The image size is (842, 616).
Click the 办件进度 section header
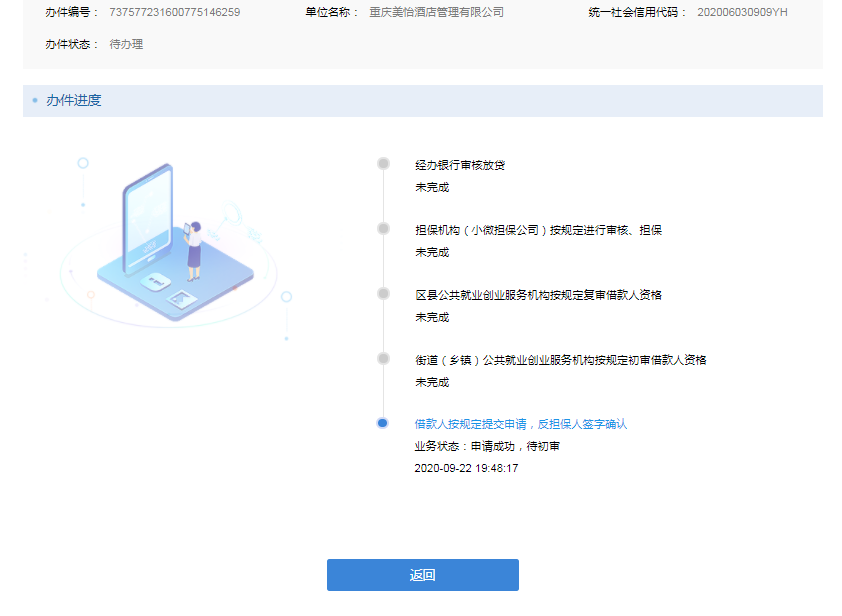point(423,100)
